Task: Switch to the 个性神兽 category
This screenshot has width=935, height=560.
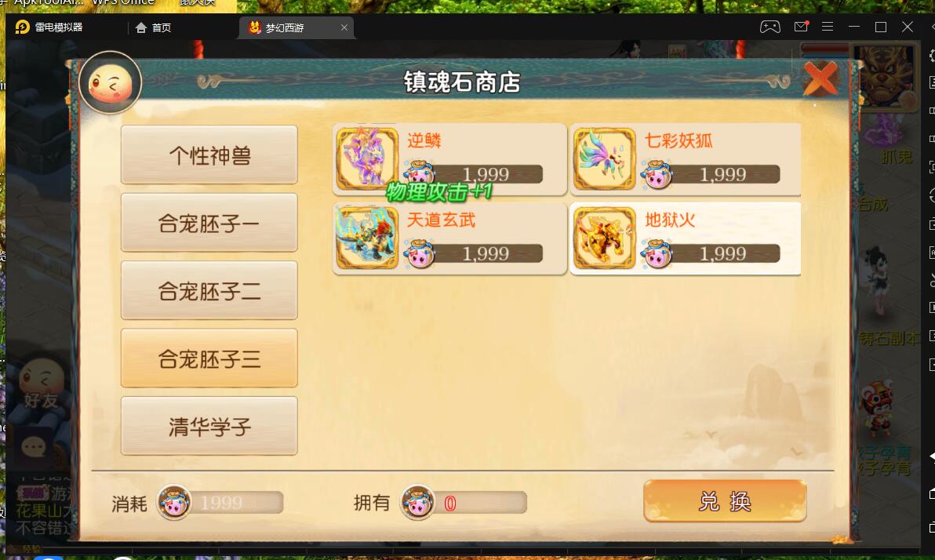Action: tap(209, 155)
